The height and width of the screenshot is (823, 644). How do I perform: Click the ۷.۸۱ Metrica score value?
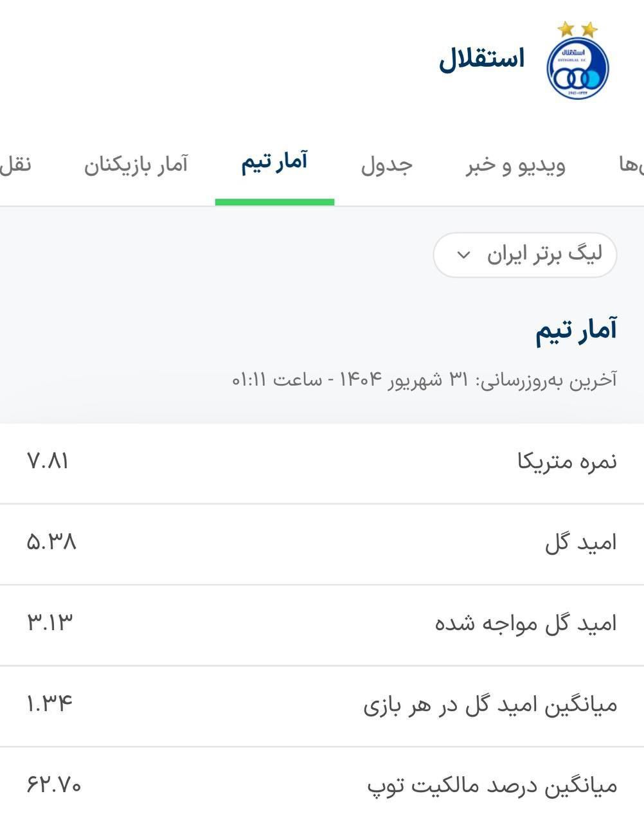pos(48,461)
